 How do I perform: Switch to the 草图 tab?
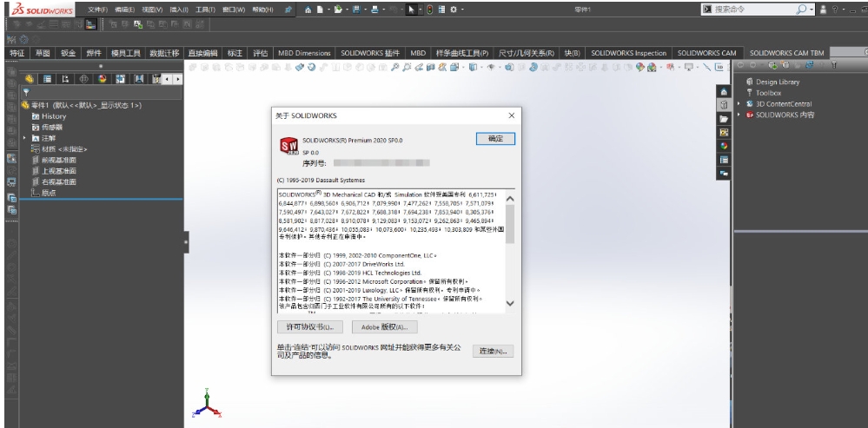coord(43,53)
